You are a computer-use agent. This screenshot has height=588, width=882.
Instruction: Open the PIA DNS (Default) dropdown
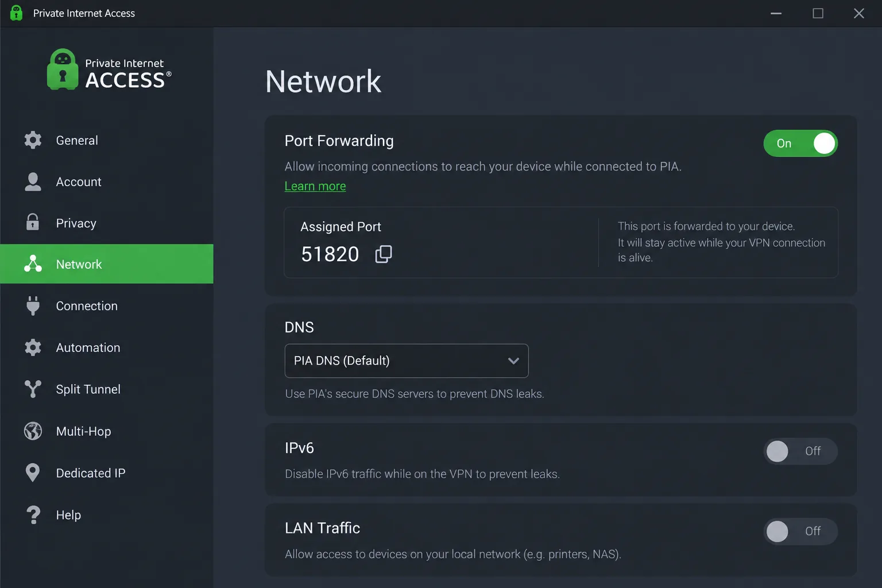point(407,361)
